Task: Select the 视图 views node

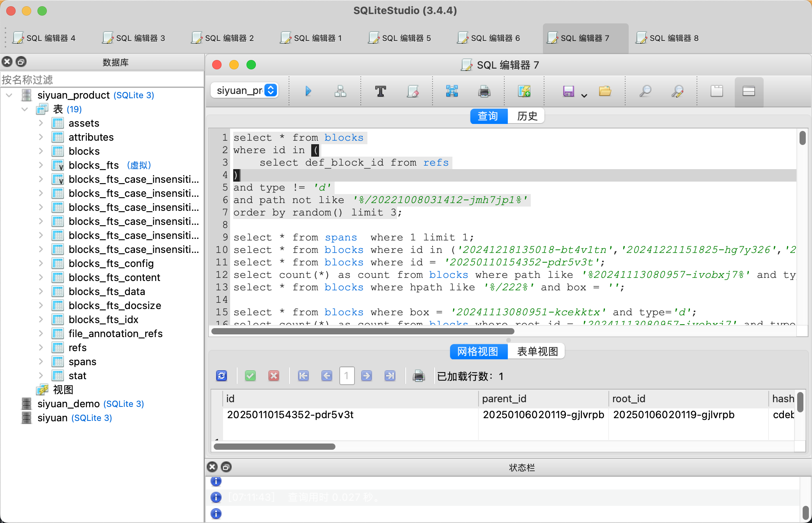Action: 63,390
